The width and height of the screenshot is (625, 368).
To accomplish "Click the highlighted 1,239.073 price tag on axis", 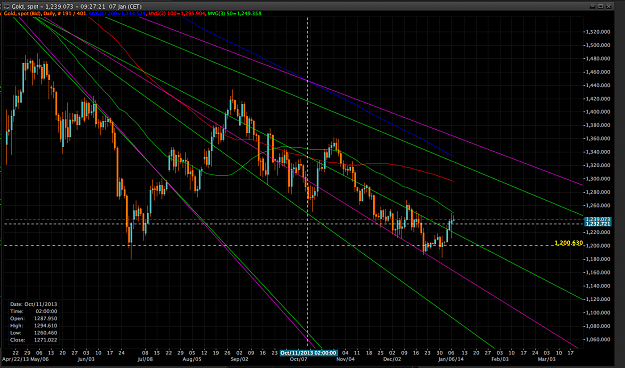I will [x=597, y=219].
